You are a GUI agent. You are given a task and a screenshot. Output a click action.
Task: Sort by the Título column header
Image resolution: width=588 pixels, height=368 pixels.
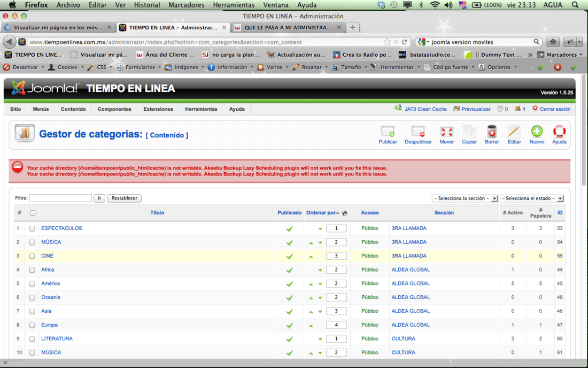point(157,213)
